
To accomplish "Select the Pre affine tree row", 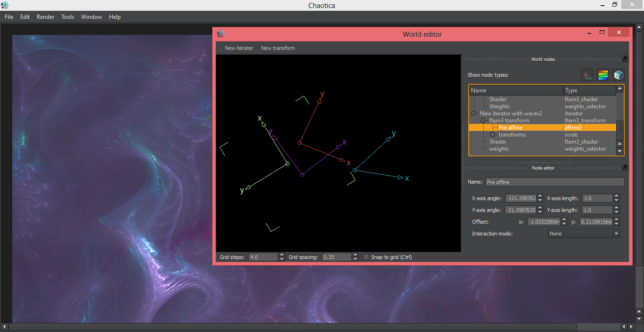I will (x=543, y=128).
